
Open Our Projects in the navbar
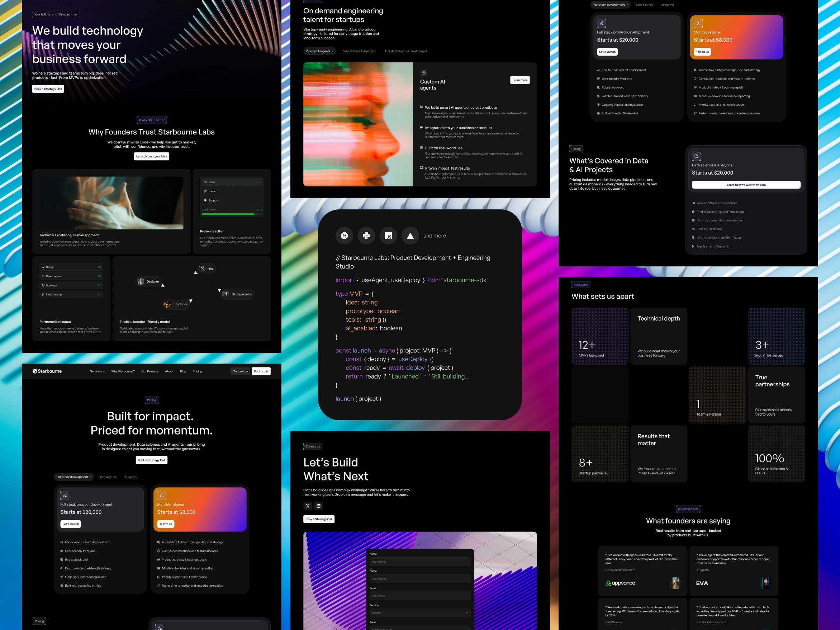(x=150, y=371)
